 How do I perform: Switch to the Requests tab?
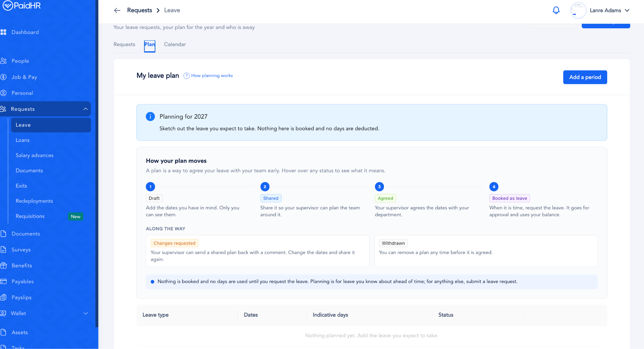coord(124,44)
